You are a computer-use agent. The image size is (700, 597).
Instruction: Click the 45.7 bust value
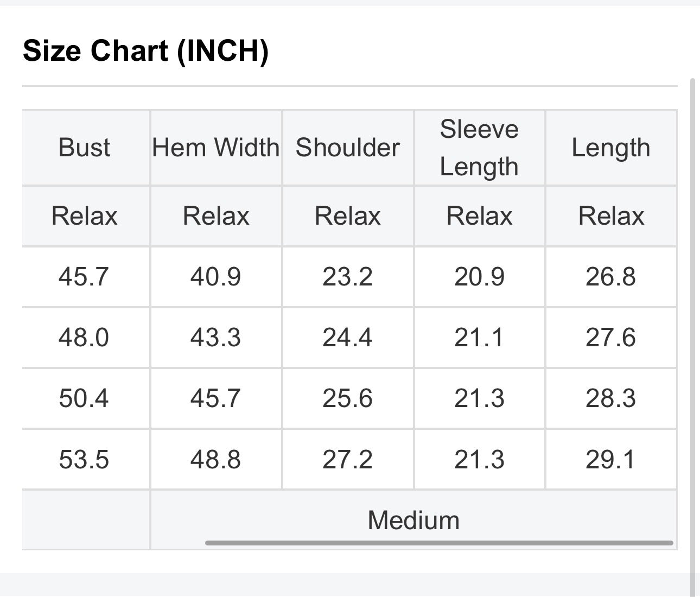pos(84,277)
